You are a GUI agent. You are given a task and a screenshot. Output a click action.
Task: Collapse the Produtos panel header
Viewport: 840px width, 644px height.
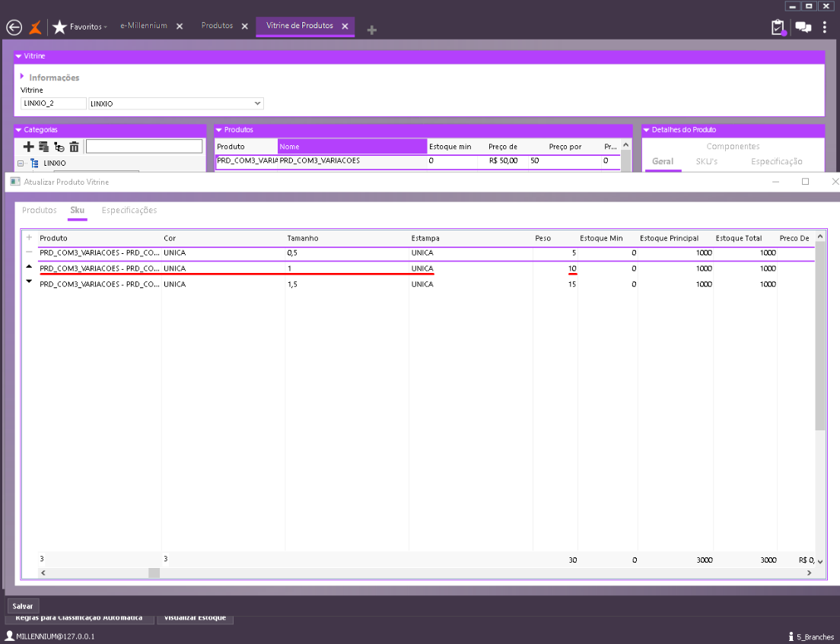219,130
